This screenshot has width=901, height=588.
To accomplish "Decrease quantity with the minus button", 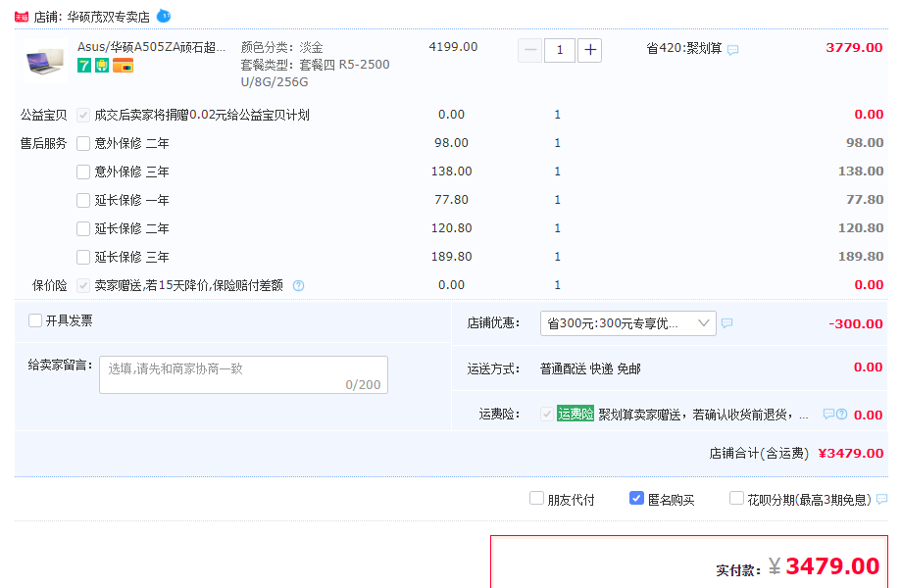I will tap(529, 51).
